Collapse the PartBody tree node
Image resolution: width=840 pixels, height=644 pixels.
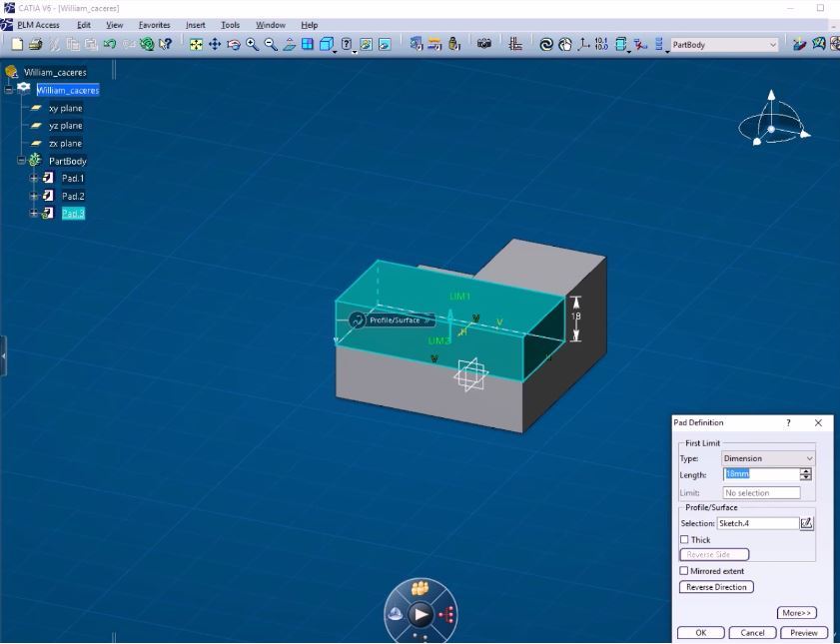(20, 161)
